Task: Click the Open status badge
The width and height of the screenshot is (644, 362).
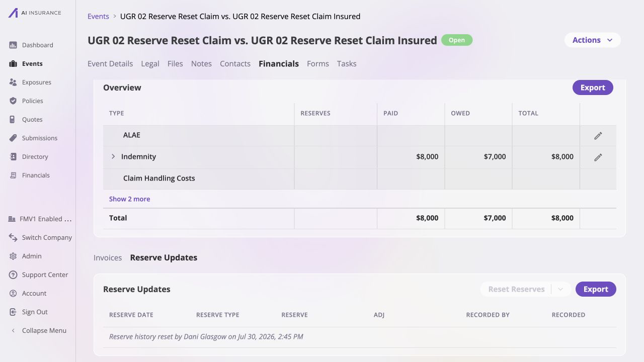Action: [x=457, y=40]
